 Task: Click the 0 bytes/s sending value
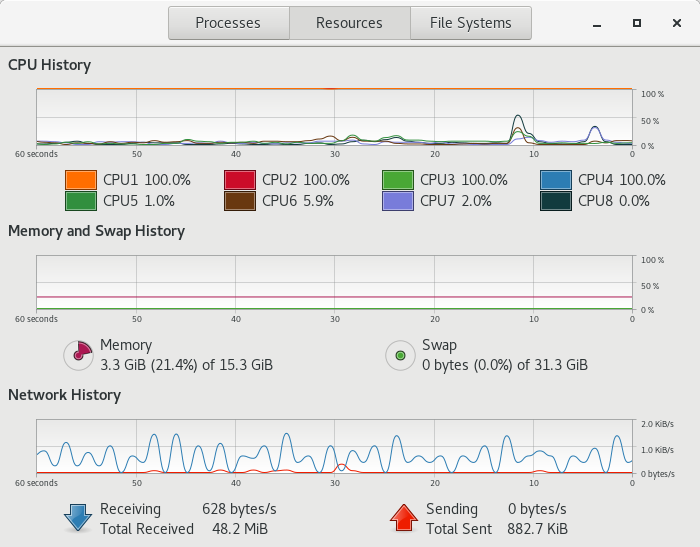(x=537, y=509)
